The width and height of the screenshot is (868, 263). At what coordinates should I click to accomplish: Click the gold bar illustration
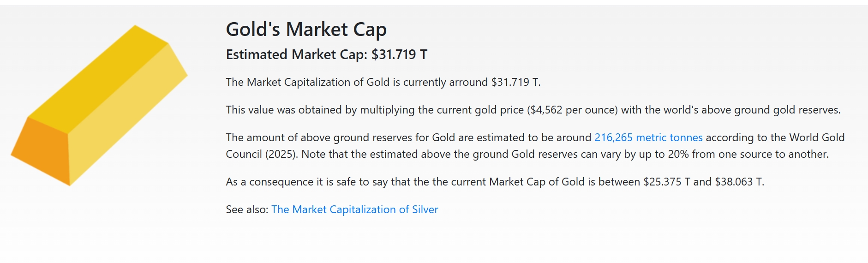pos(99,105)
